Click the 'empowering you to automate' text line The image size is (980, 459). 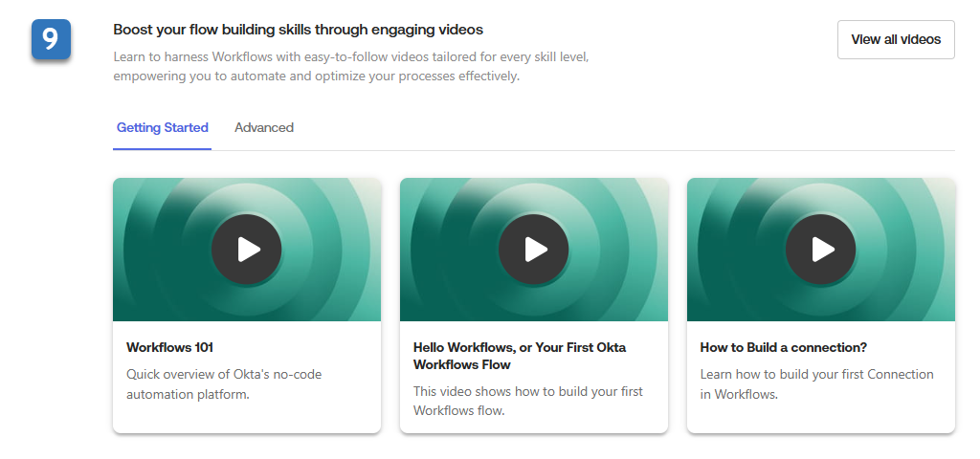316,76
